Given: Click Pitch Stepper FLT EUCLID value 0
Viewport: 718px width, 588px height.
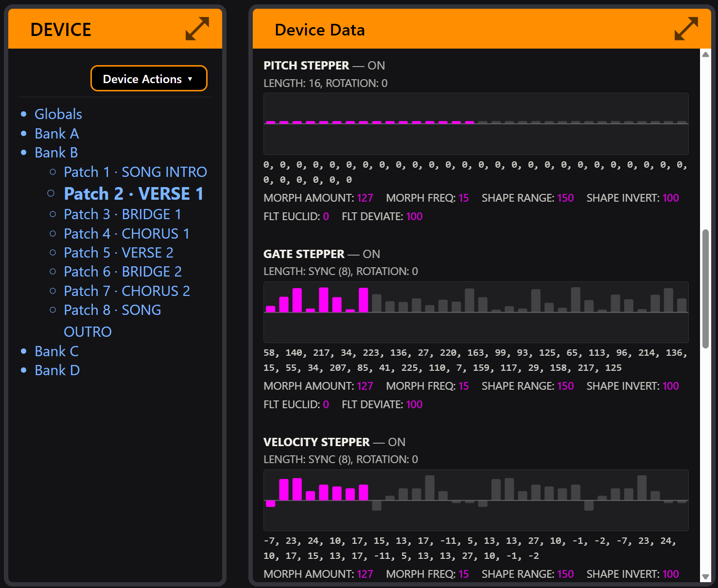Looking at the screenshot, I should pyautogui.click(x=326, y=216).
